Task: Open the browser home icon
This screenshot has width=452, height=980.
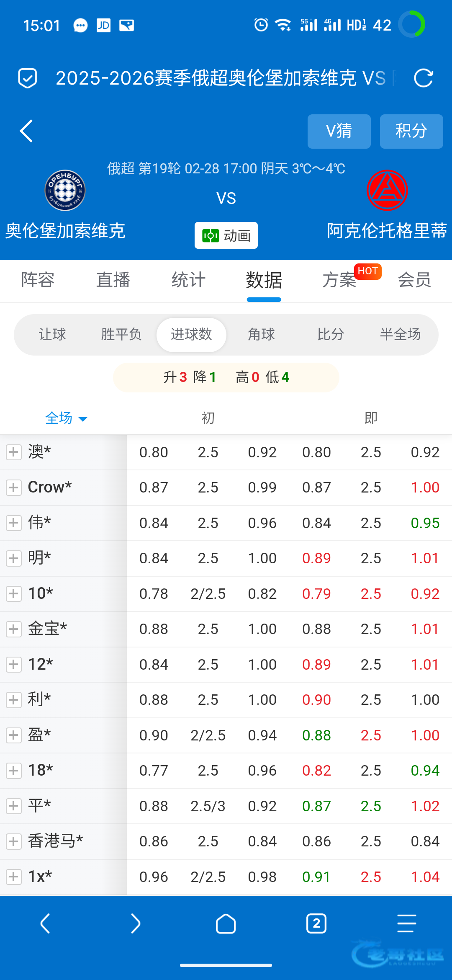Action: [x=226, y=923]
